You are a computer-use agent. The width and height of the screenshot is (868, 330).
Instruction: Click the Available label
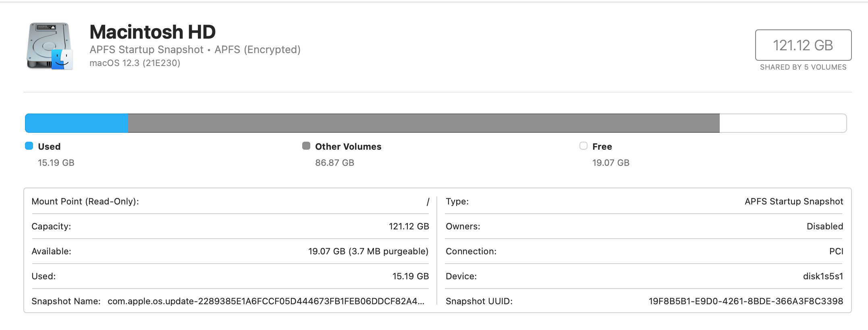(x=51, y=251)
